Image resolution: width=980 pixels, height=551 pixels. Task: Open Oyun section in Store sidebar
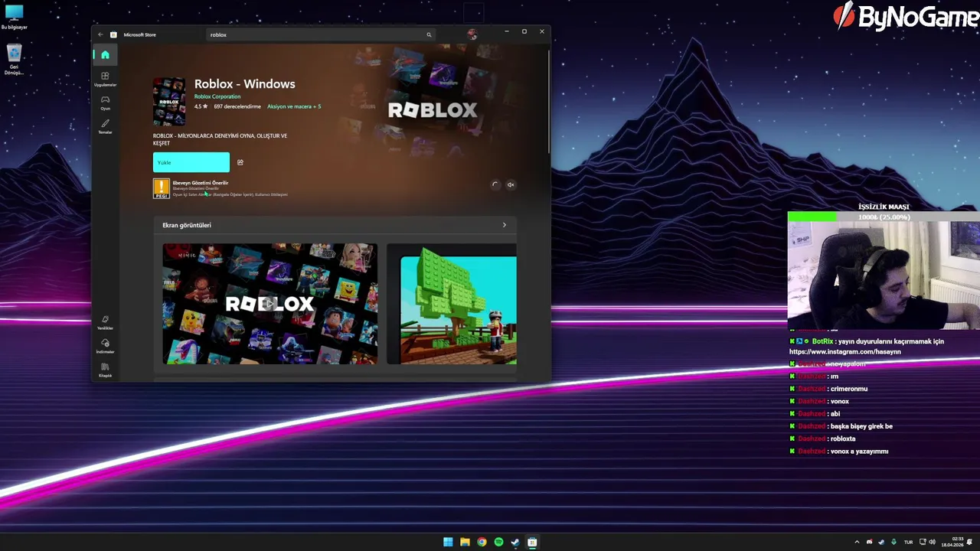[x=105, y=103]
